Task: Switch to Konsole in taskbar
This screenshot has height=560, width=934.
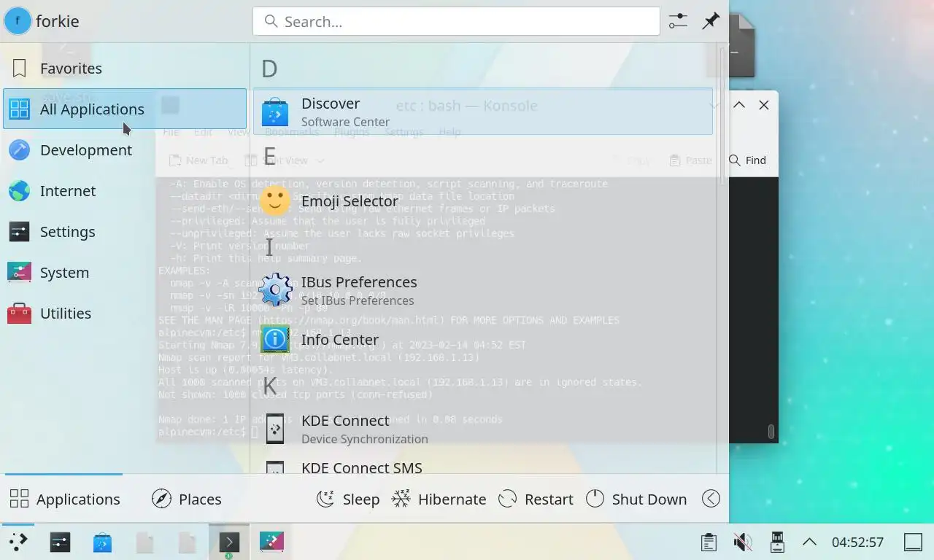Action: tap(229, 542)
